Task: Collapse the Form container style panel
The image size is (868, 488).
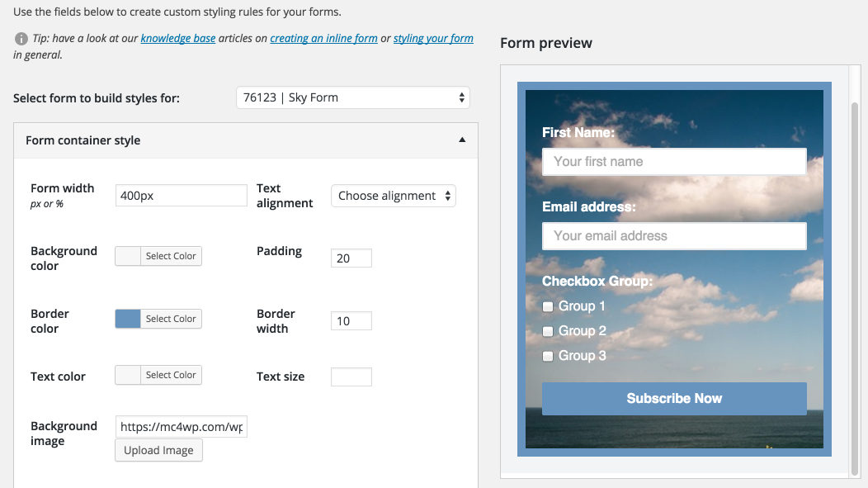Action: pos(462,140)
